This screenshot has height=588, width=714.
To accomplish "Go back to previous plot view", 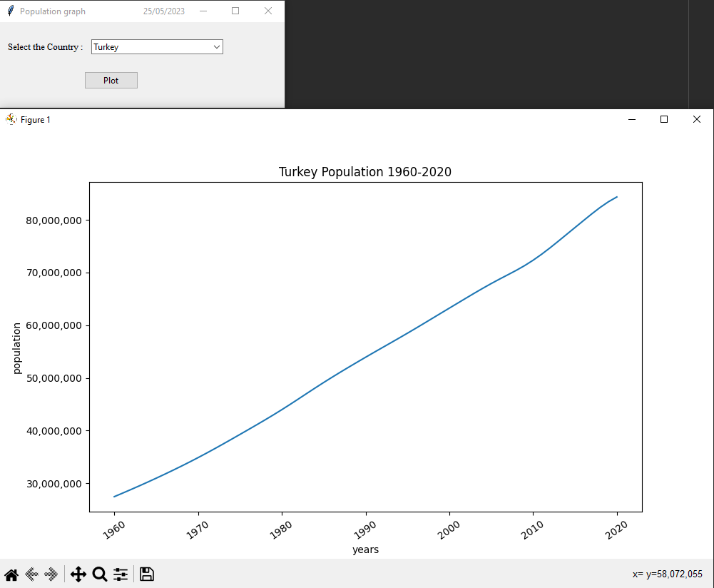I will (29, 574).
